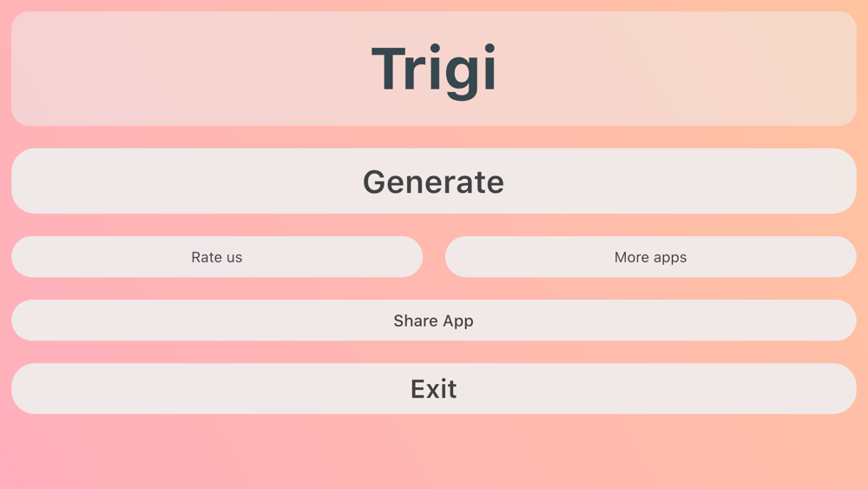
Task: Click the Trigi title banner
Action: [x=434, y=69]
